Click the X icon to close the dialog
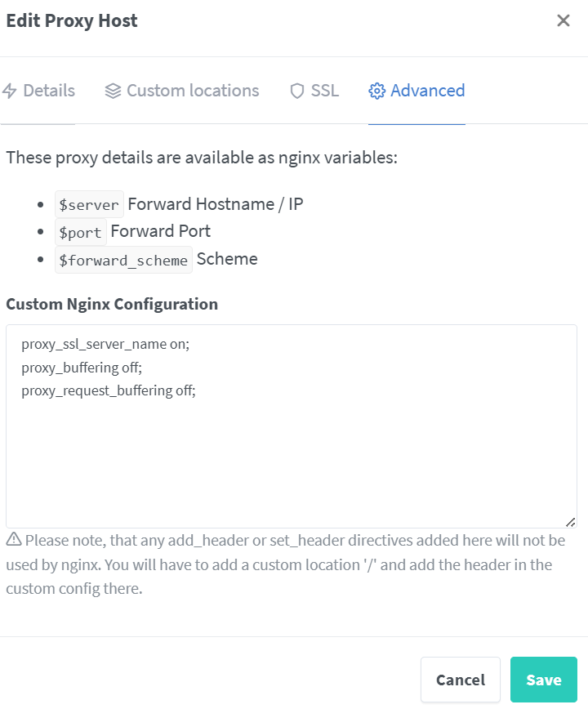 click(563, 20)
